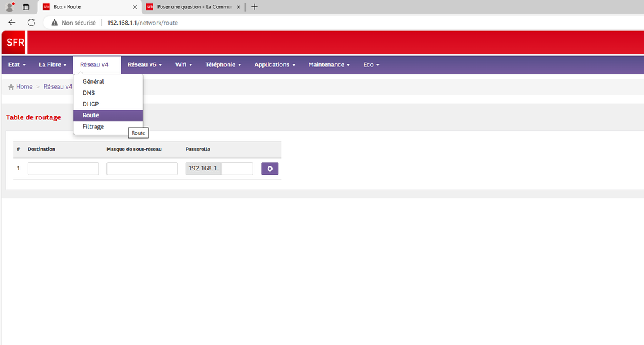Viewport: 644px width, 345px height.
Task: Switch to Poser une question tab
Action: point(193,7)
